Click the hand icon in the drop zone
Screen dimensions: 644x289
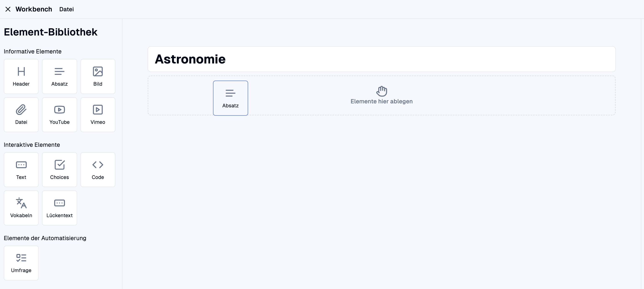point(381,91)
